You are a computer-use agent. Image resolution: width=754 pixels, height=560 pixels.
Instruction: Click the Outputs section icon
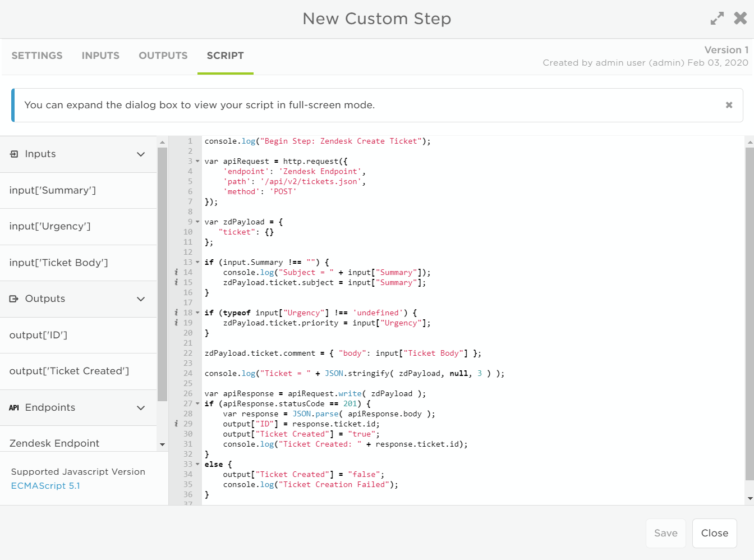tap(14, 299)
